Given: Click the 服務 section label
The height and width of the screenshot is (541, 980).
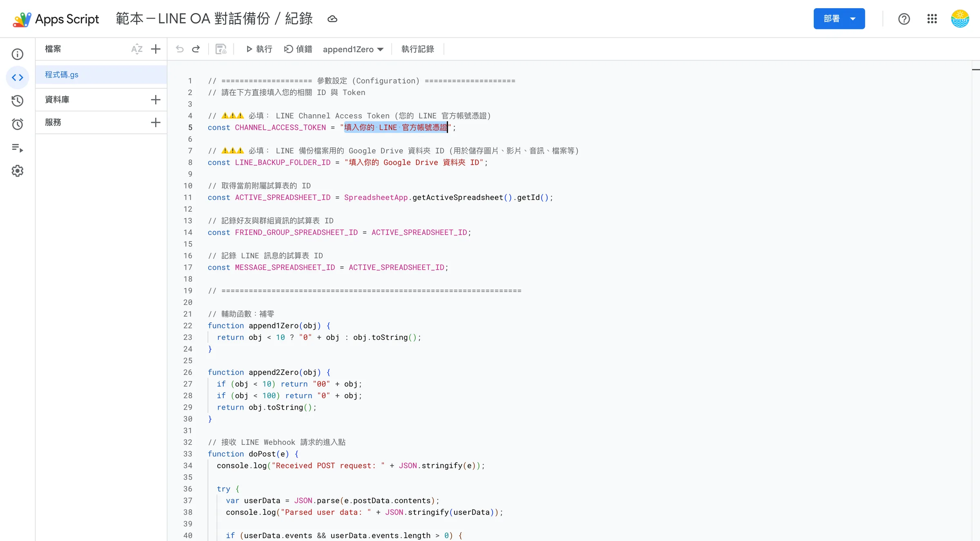Looking at the screenshot, I should coord(53,122).
